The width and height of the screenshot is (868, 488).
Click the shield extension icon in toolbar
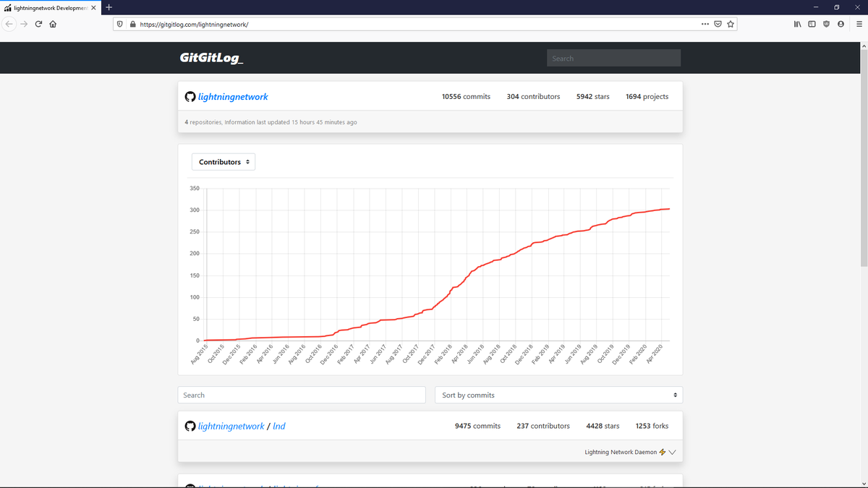[826, 24]
